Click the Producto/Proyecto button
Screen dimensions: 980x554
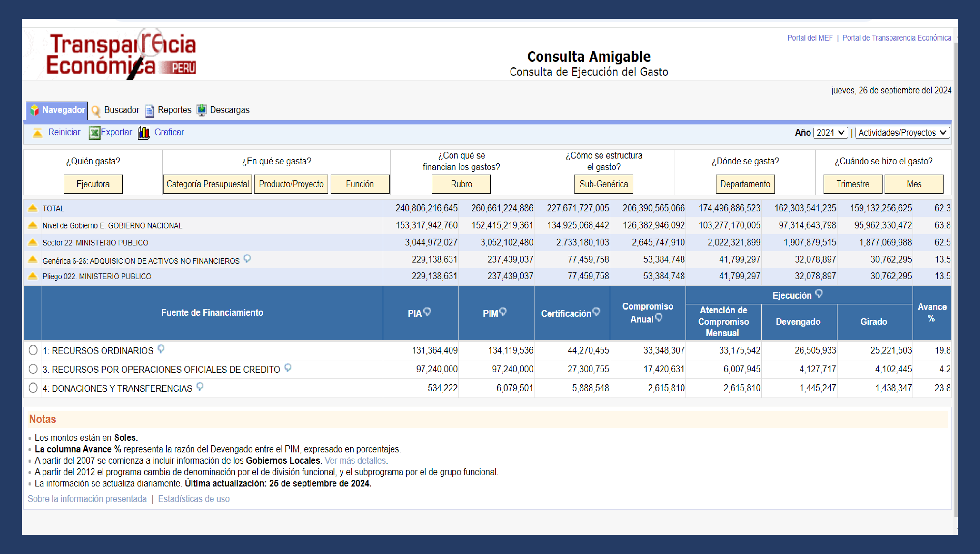(291, 184)
